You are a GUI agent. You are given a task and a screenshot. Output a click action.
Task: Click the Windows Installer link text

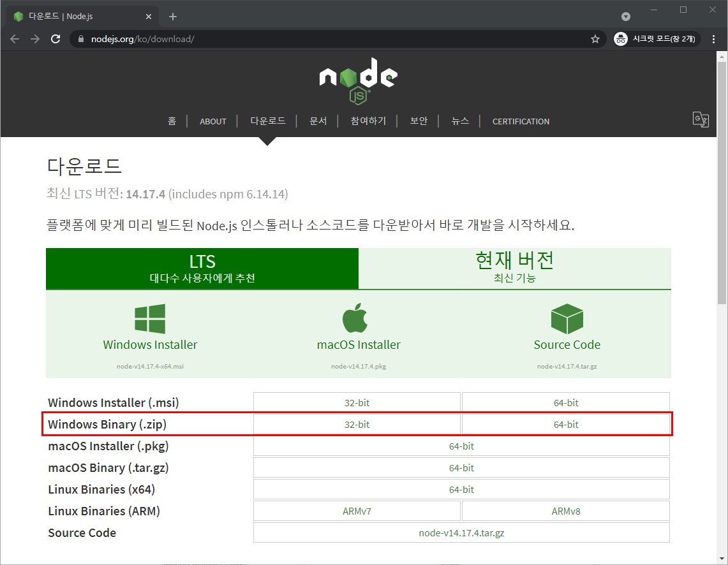150,344
